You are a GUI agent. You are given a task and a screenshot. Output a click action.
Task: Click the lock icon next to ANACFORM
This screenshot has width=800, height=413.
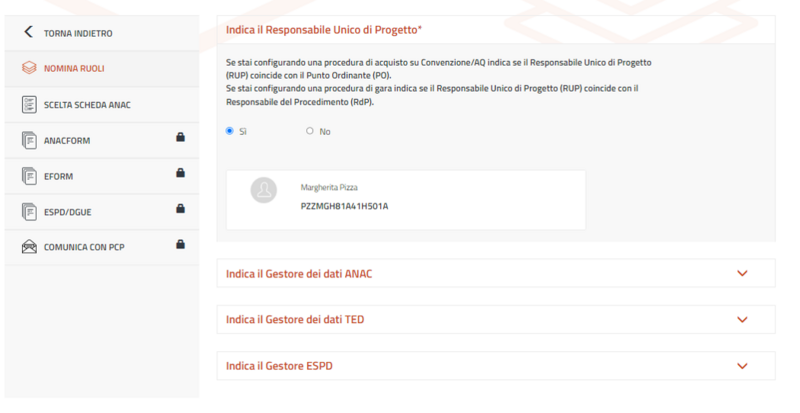click(180, 138)
